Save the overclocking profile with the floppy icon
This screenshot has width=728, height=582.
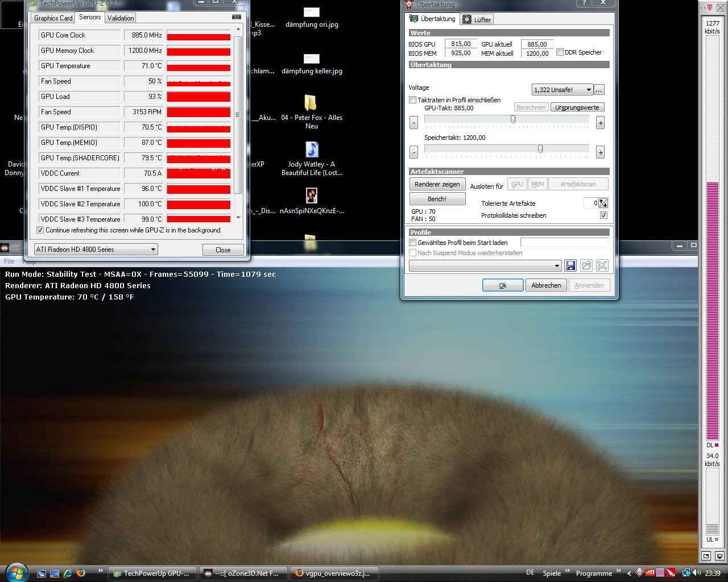(570, 265)
